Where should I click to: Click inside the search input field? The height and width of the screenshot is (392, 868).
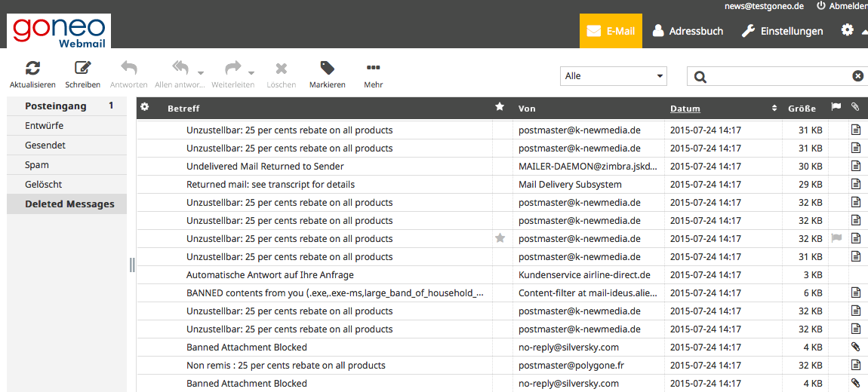point(777,76)
